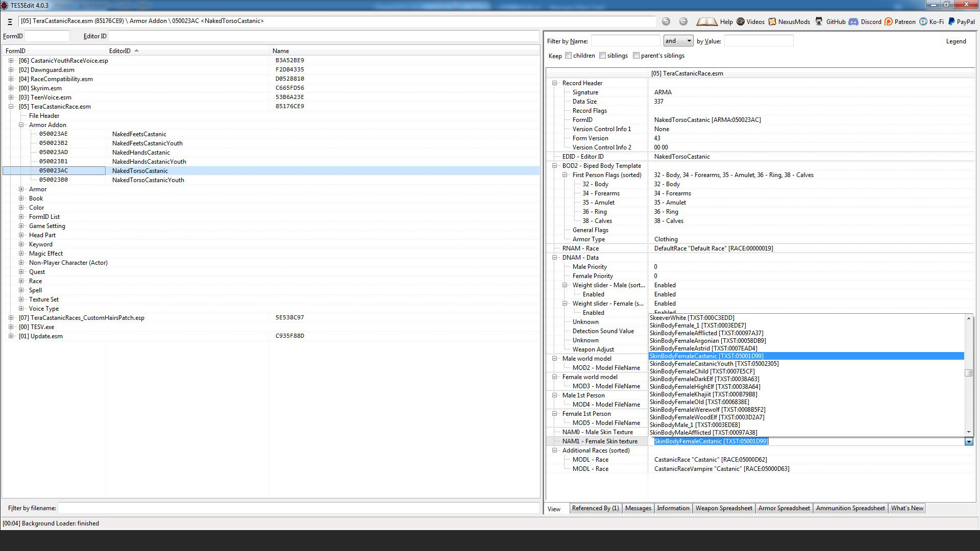Switch to the Weapon Spreadsheet tab
This screenshot has width=980, height=551.
(x=724, y=508)
